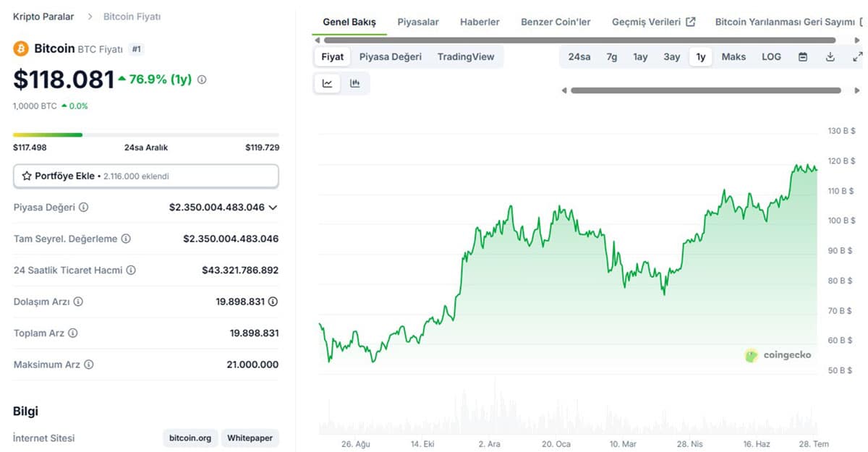
Task: Switch to the bar chart icon
Action: click(x=355, y=82)
